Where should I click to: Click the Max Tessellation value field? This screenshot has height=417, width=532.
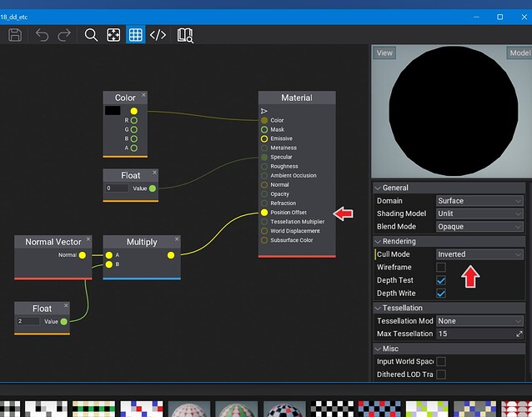474,334
